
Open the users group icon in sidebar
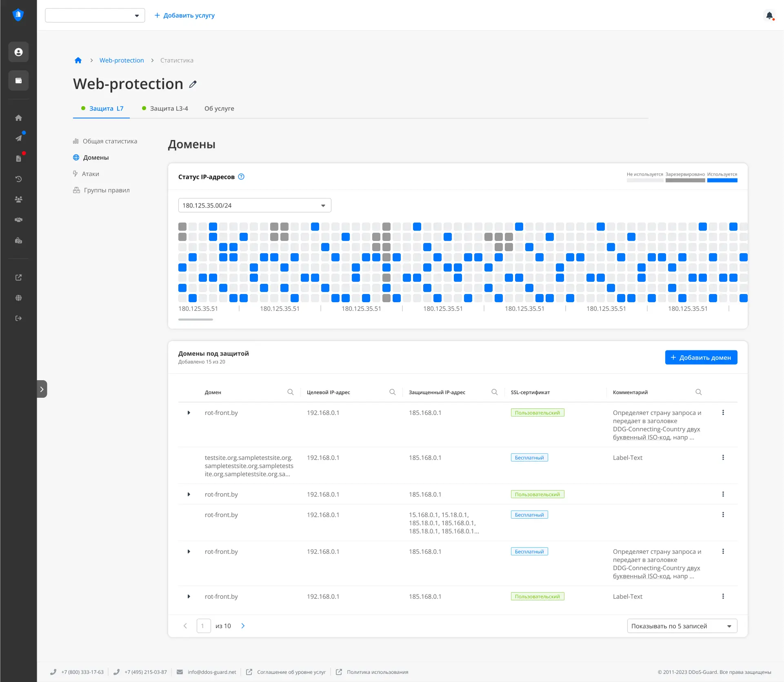pyautogui.click(x=18, y=199)
